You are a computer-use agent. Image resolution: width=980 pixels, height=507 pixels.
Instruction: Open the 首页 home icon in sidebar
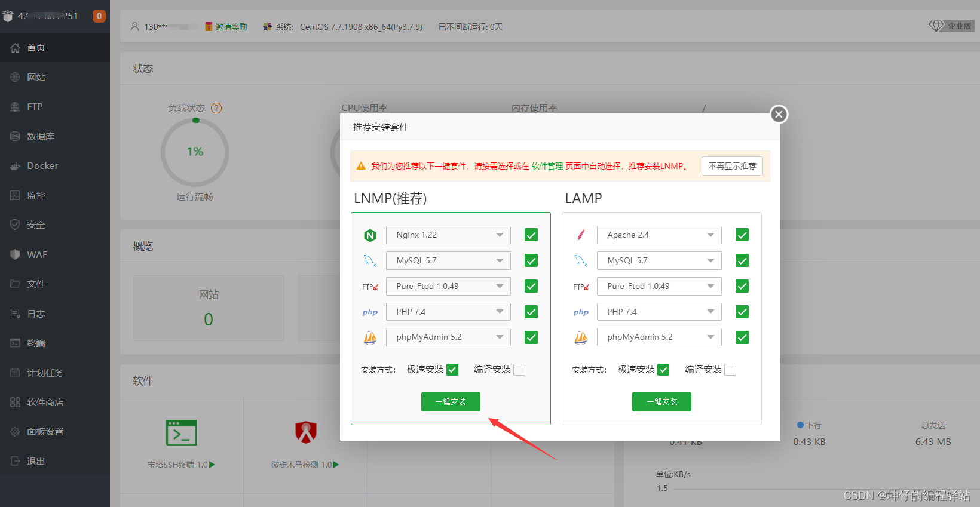pyautogui.click(x=15, y=48)
